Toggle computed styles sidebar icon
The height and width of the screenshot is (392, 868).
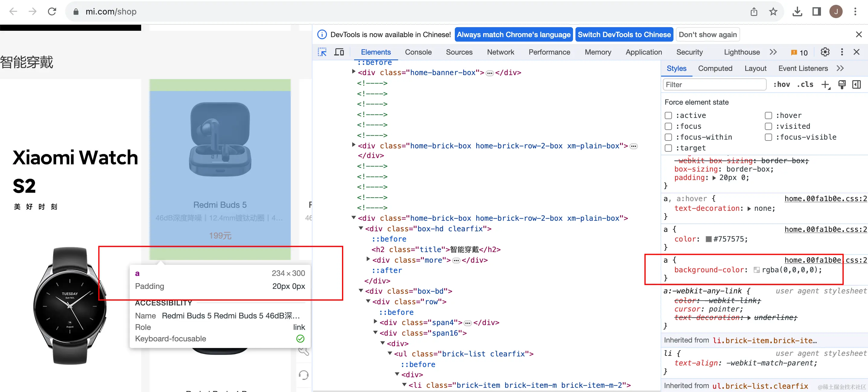857,84
